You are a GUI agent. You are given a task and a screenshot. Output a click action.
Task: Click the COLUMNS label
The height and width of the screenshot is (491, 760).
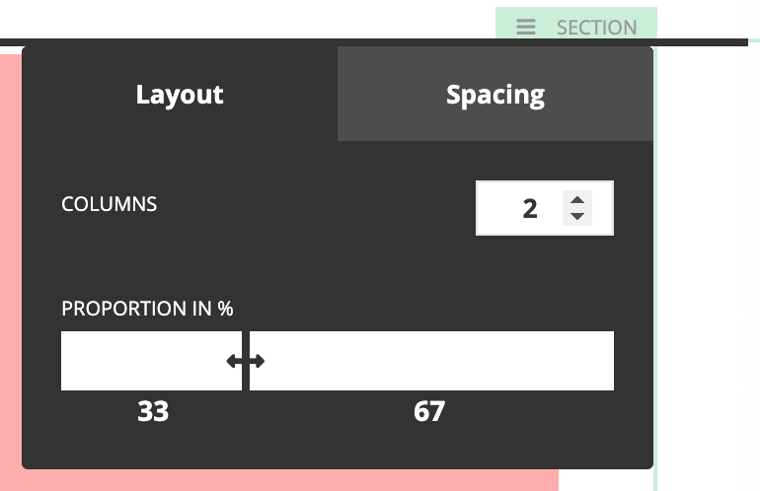(x=109, y=204)
